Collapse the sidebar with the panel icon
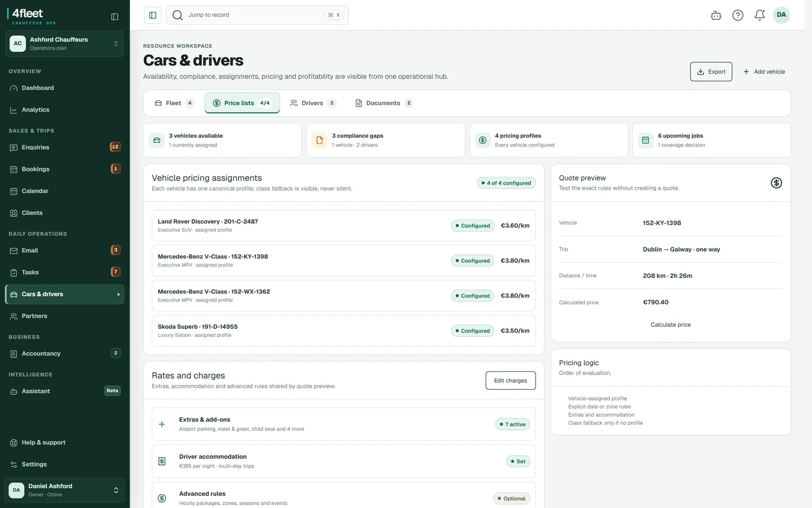Screen dimensions: 812x508 tap(115, 17)
